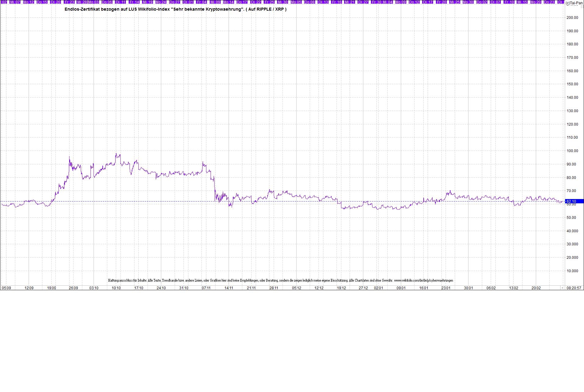Select the 07.11 date on the bottom axis

206,288
